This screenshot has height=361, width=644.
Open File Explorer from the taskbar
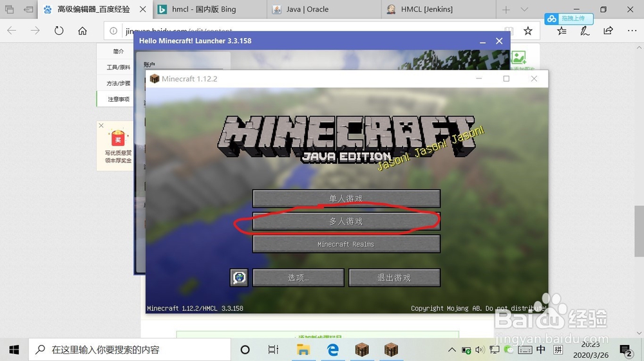tap(303, 349)
